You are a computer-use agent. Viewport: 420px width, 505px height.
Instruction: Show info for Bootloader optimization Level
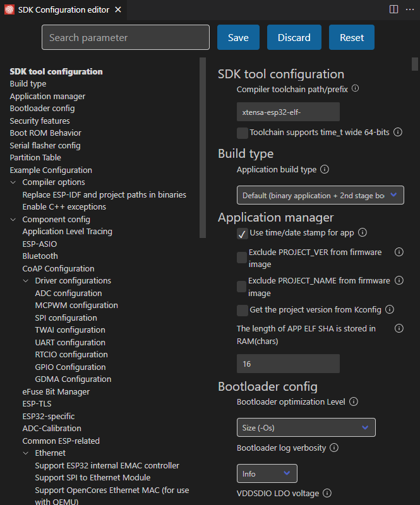pos(354,401)
